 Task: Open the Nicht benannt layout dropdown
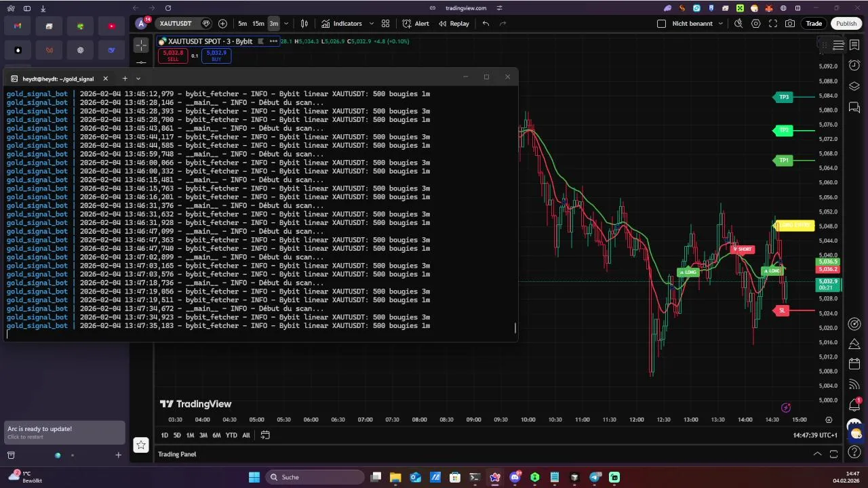721,24
